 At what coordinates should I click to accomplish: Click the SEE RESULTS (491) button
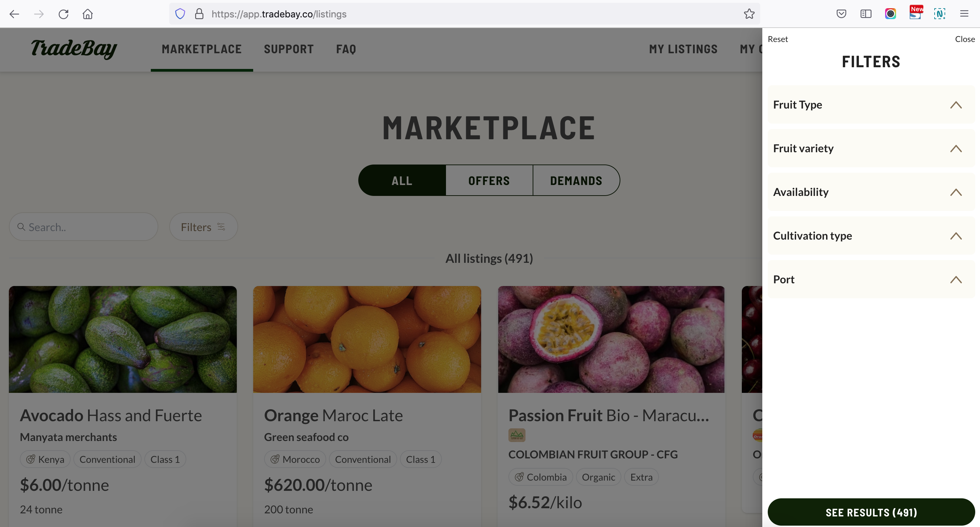click(871, 512)
